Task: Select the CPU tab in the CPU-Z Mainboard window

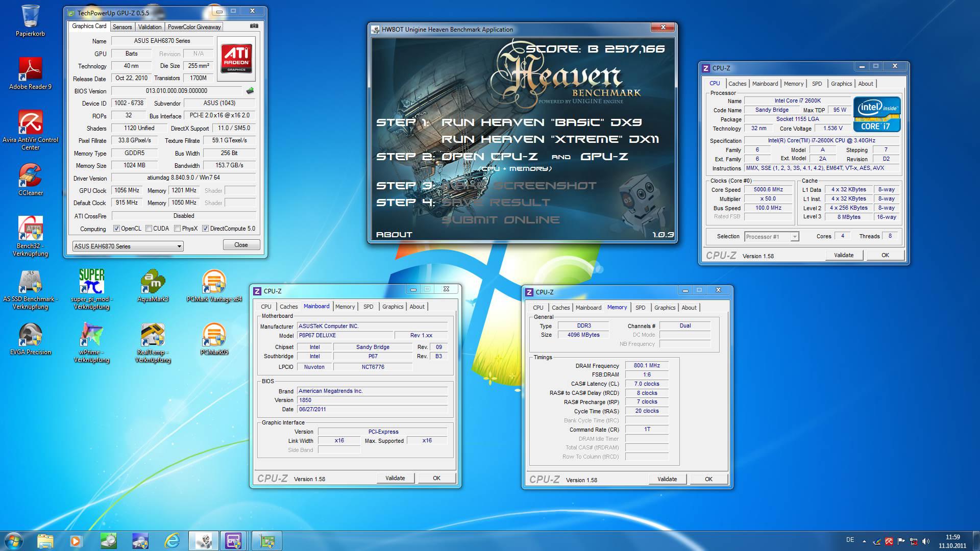Action: tap(266, 307)
